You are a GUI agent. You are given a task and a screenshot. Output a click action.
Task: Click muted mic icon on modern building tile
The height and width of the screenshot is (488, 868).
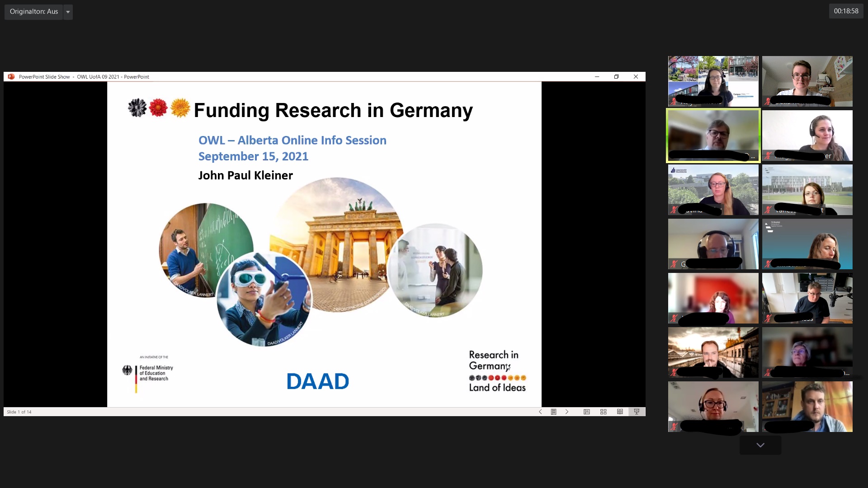768,210
